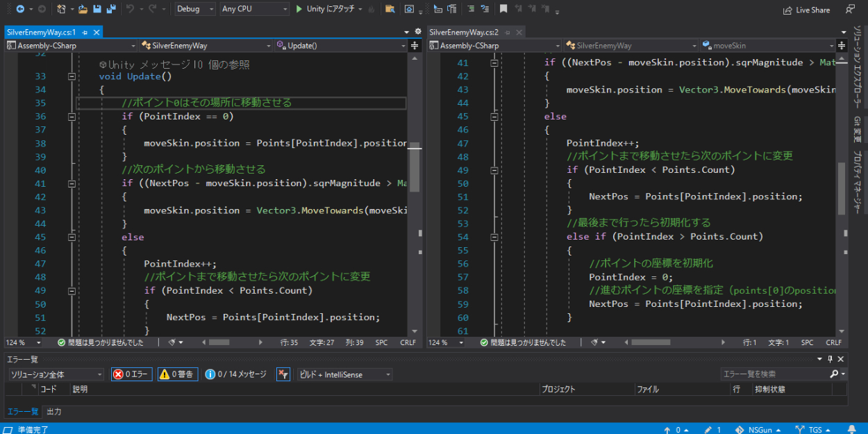
Task: Click the Unity にアタッチ start button
Action: click(326, 9)
